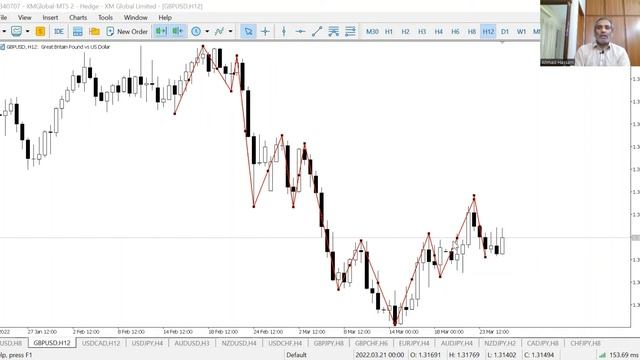Click the current price marker on scale
Screen dimensions: 640x360
click(636, 238)
